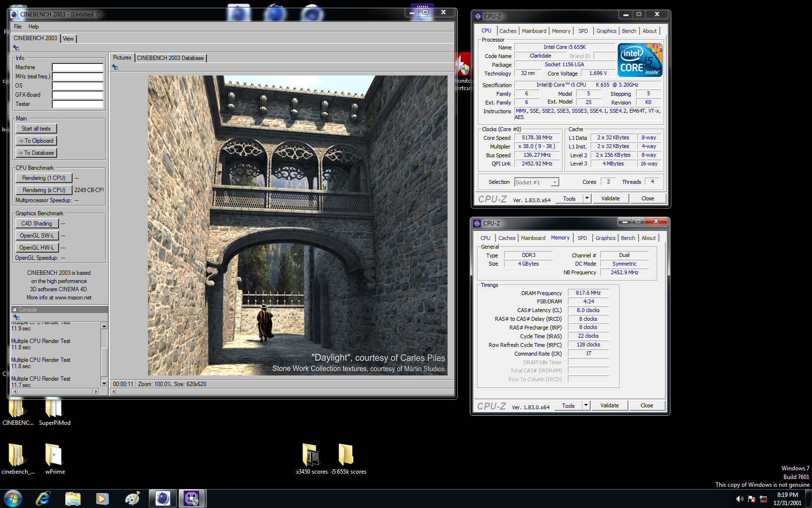Click upper CPU-Z title bar icon
The height and width of the screenshot is (508, 812).
tap(478, 16)
